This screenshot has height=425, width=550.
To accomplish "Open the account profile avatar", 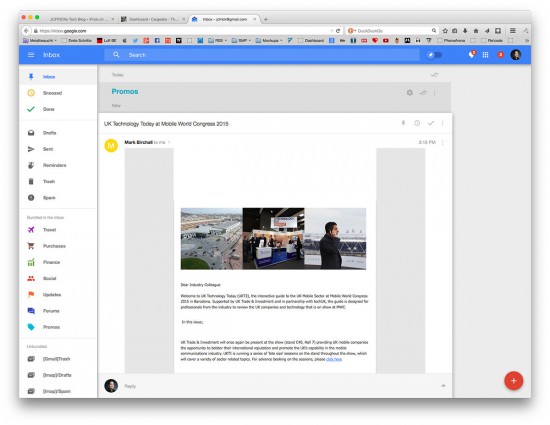I will click(x=516, y=55).
